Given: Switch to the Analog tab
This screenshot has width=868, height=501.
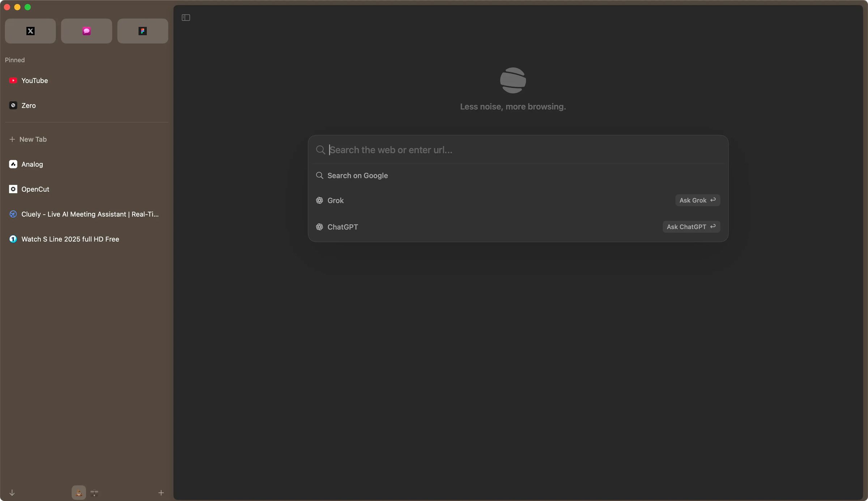Looking at the screenshot, I should [31, 164].
